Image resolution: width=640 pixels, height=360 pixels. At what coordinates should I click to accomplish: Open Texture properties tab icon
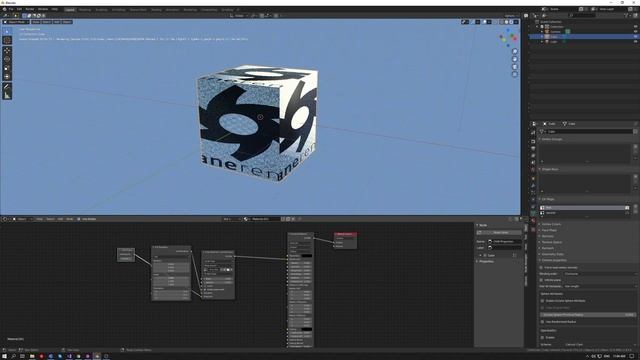[533, 229]
